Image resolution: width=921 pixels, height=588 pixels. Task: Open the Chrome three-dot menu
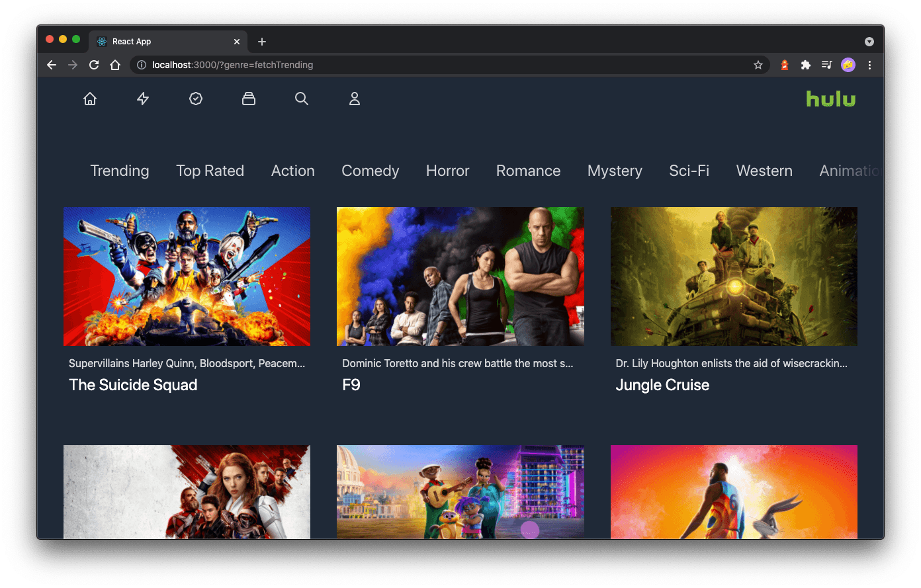(x=869, y=65)
